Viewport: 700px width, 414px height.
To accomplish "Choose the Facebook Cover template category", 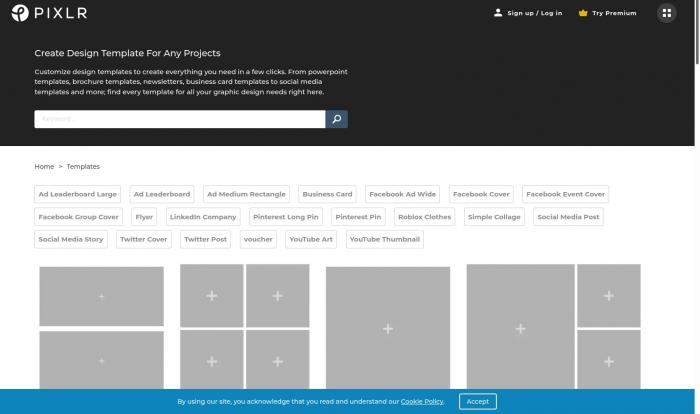I will click(481, 194).
